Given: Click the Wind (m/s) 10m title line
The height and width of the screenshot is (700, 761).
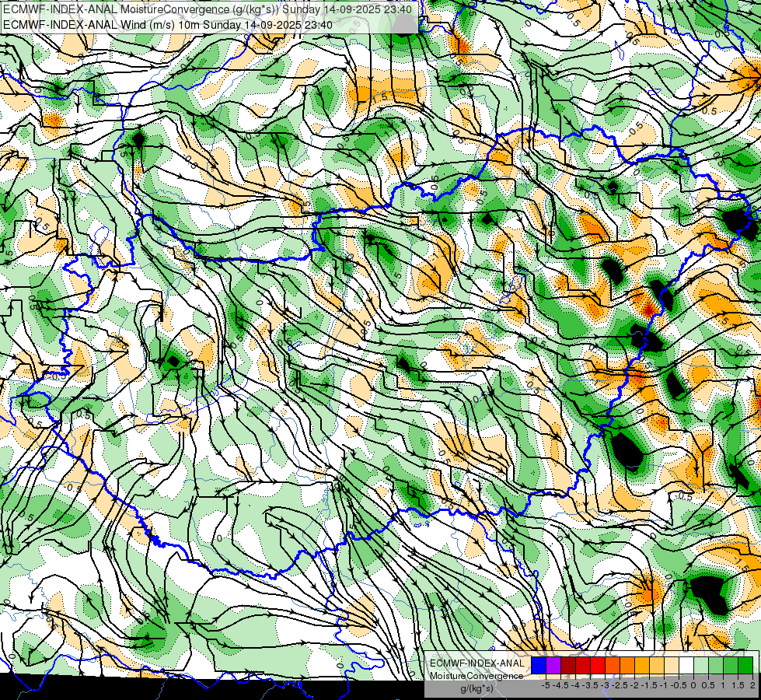Looking at the screenshot, I should click(x=168, y=24).
